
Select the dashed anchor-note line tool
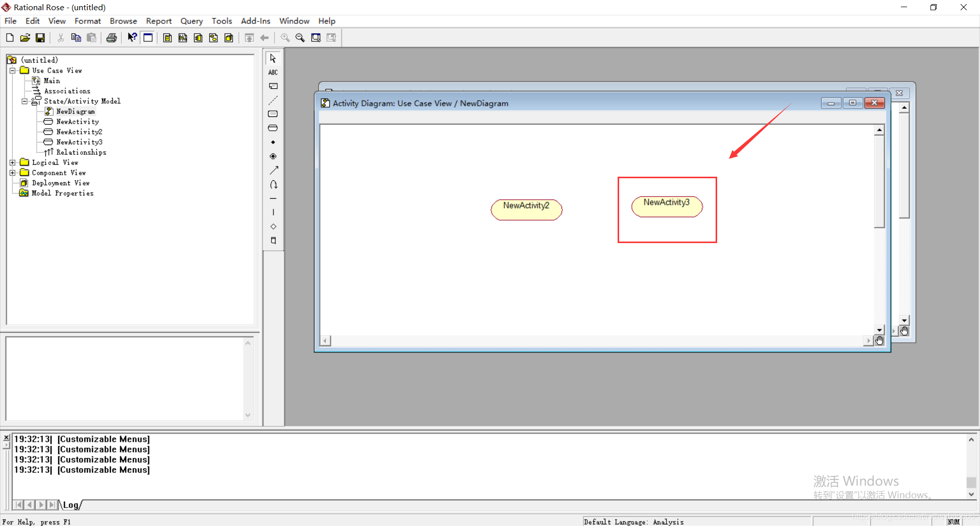point(273,100)
